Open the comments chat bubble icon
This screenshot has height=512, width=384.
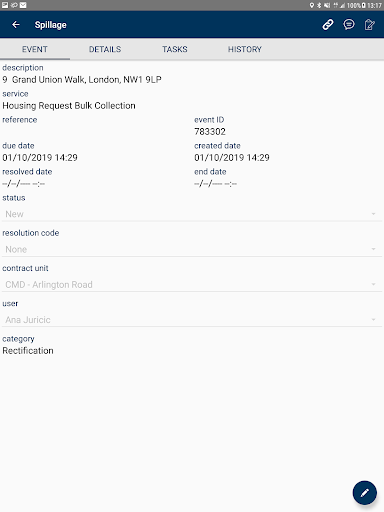349,25
